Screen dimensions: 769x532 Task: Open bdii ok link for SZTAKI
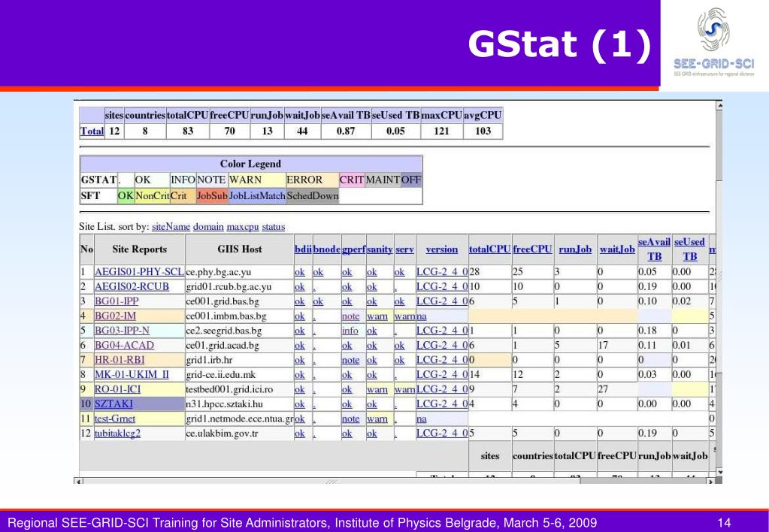(300, 404)
